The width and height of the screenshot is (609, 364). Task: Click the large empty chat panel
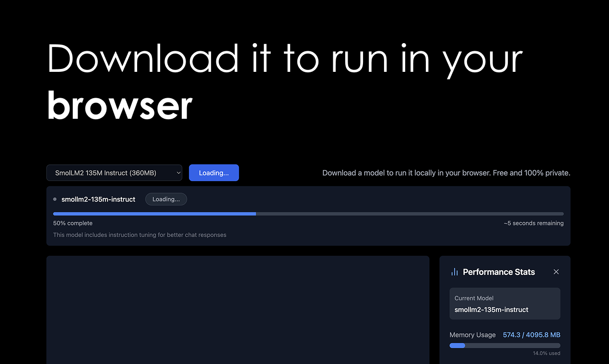point(238,310)
